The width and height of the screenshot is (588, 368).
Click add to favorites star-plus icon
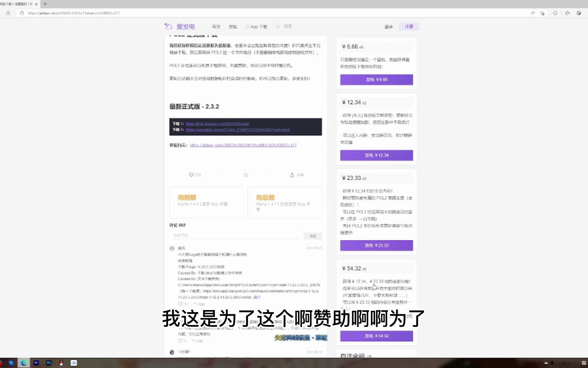pyautogui.click(x=542, y=13)
